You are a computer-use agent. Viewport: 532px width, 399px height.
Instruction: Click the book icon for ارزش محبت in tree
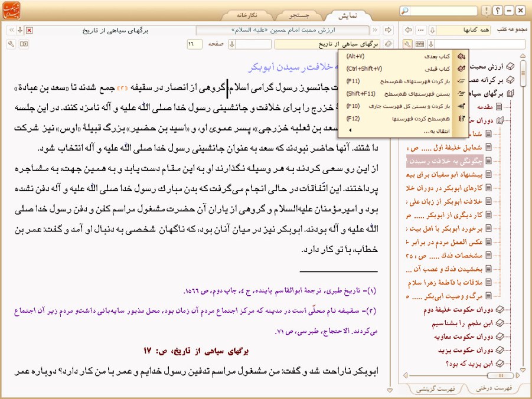click(510, 67)
